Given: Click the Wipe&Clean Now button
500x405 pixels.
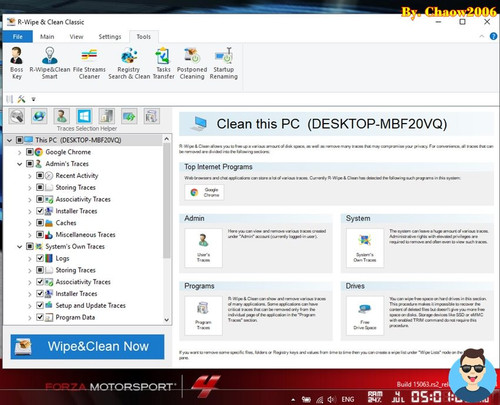Looking at the screenshot, I should [x=87, y=347].
